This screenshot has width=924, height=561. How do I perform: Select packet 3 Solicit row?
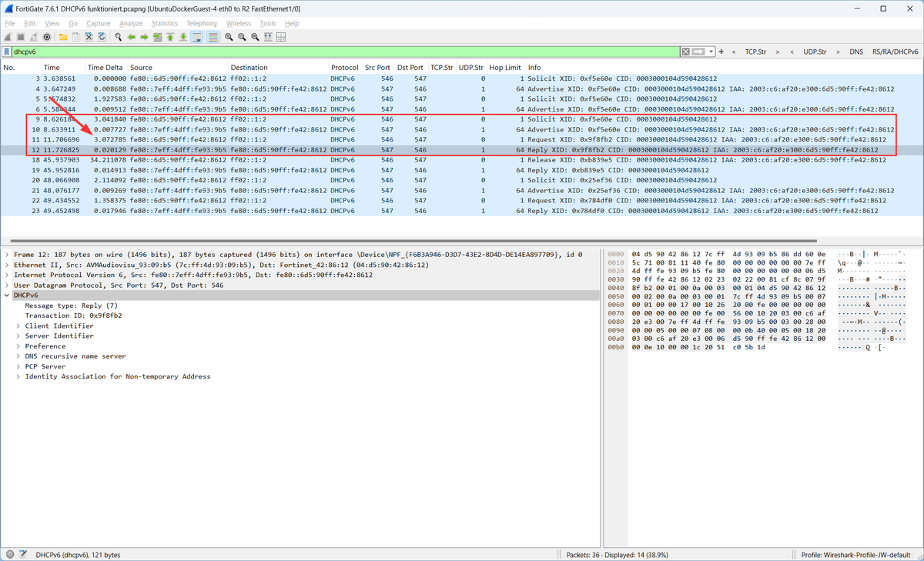pos(462,78)
